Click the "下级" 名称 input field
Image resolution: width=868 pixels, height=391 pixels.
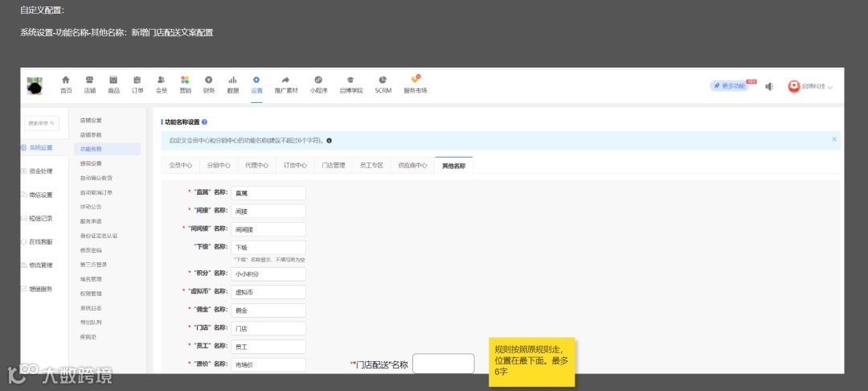[x=268, y=248]
